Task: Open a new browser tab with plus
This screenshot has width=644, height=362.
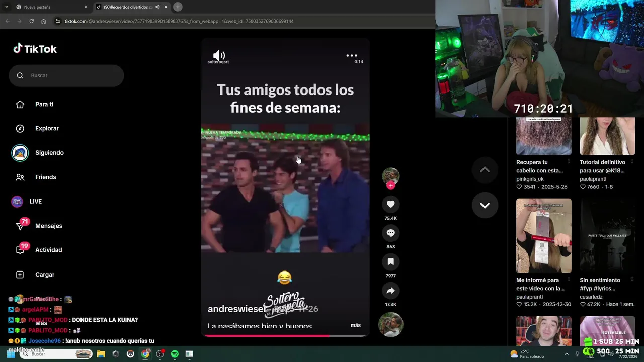Action: (x=178, y=7)
